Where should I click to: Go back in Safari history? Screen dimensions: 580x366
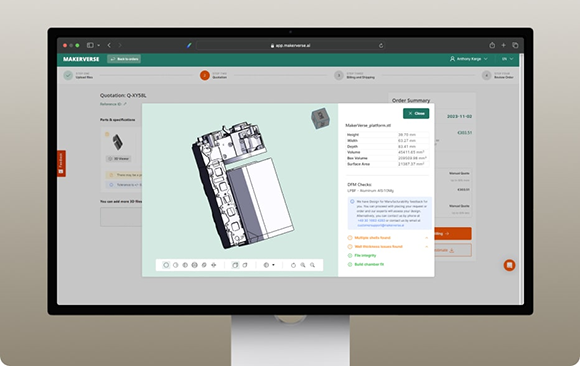click(x=109, y=45)
